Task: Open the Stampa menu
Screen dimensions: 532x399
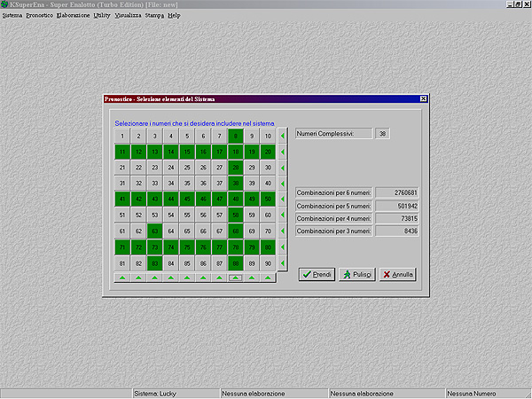Action: [154, 16]
